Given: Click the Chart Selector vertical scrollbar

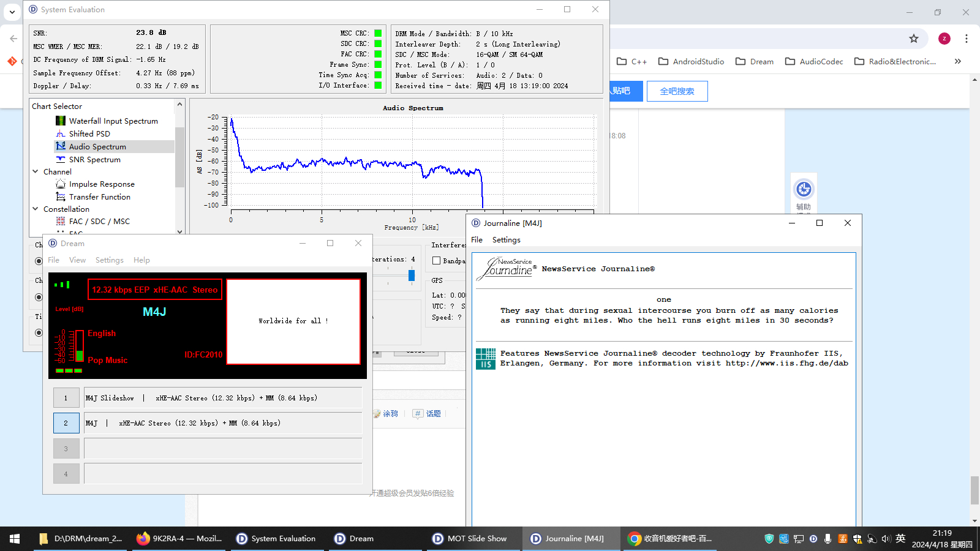Looking at the screenshot, I should 179,157.
